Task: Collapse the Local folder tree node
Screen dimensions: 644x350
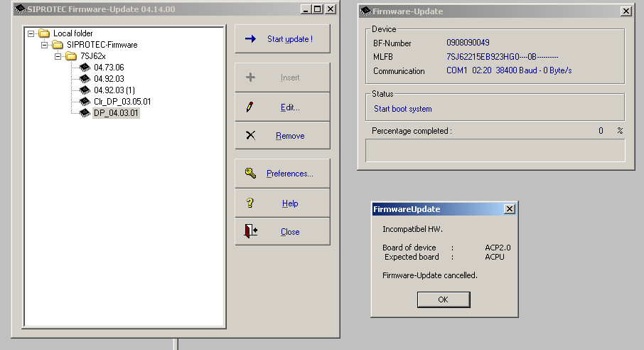Action: click(x=31, y=33)
